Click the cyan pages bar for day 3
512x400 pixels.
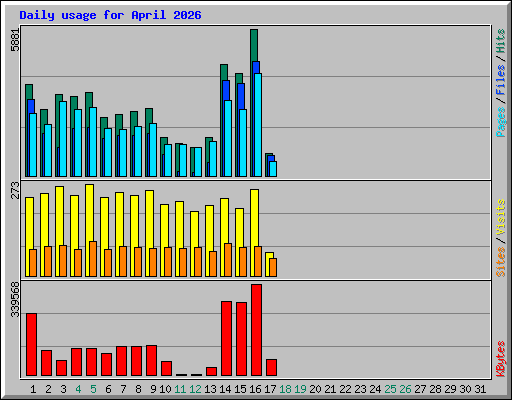click(63, 139)
